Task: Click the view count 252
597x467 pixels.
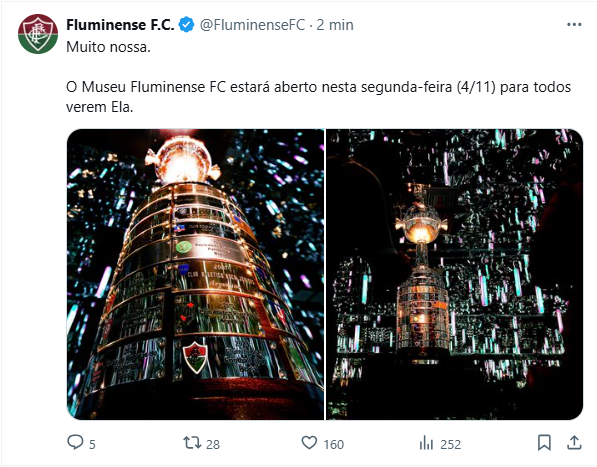Action: (450, 444)
